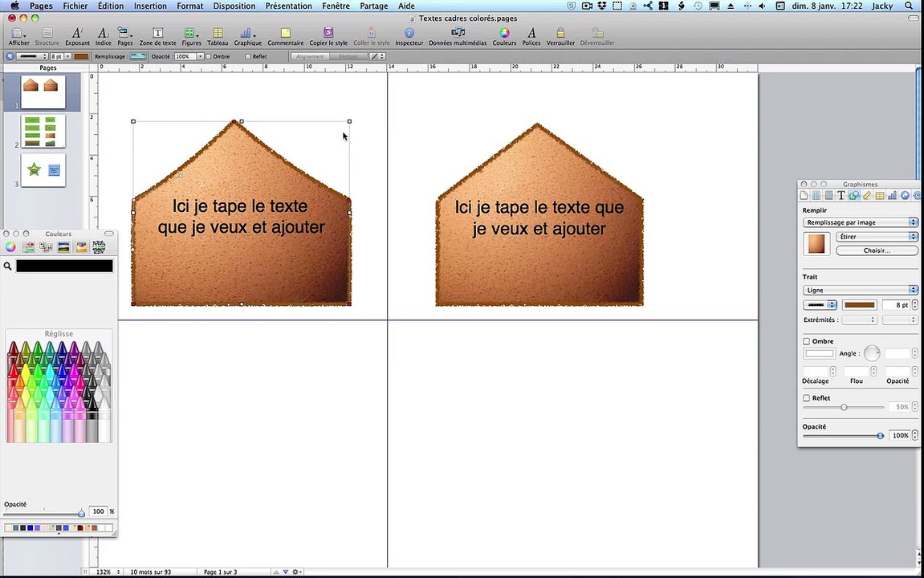
Task: Adjust Opacité slider in Couleurs window
Action: tap(43, 513)
